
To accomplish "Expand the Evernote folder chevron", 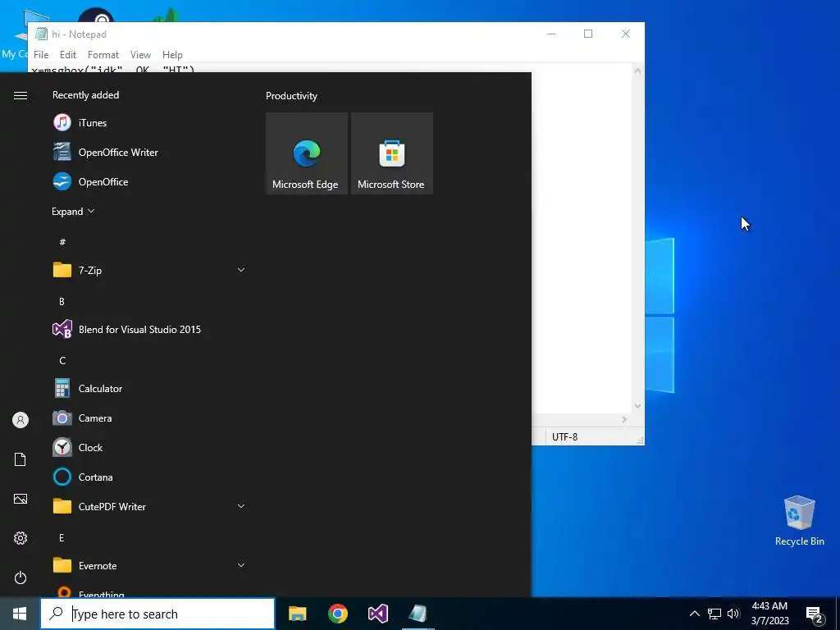I will (x=241, y=565).
